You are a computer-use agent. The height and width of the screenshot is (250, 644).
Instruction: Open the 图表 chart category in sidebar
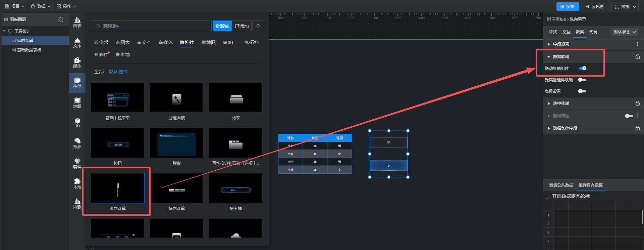pos(77,22)
